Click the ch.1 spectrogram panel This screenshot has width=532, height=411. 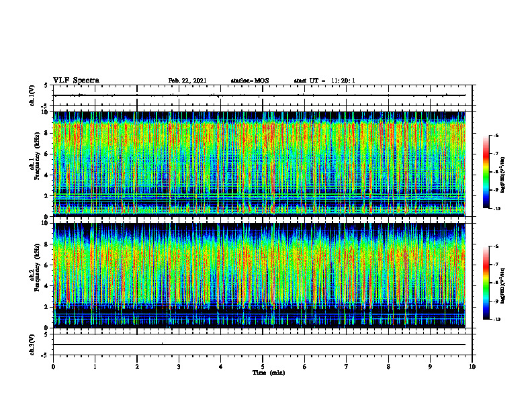coord(259,164)
